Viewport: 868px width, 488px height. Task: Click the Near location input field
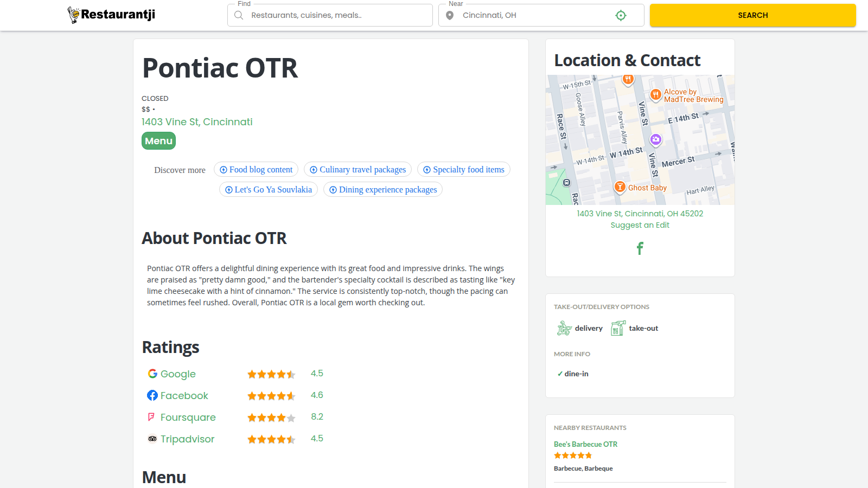tap(534, 16)
